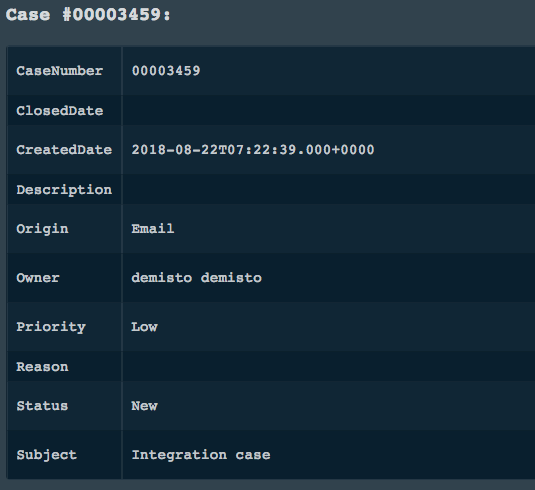Click the Integration case subject value

coord(201,455)
